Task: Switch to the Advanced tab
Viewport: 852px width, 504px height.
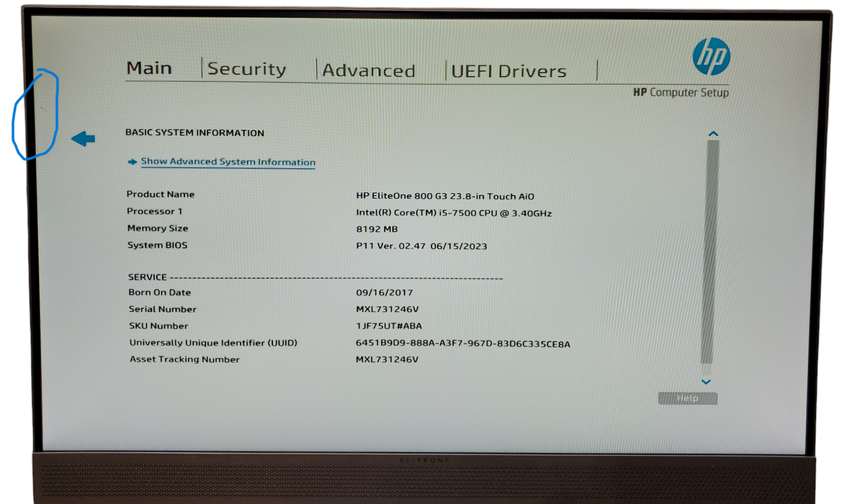Action: (x=369, y=71)
